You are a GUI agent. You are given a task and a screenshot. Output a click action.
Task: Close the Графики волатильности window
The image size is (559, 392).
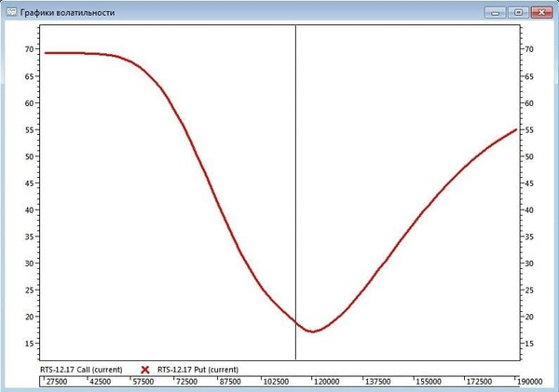(x=541, y=12)
